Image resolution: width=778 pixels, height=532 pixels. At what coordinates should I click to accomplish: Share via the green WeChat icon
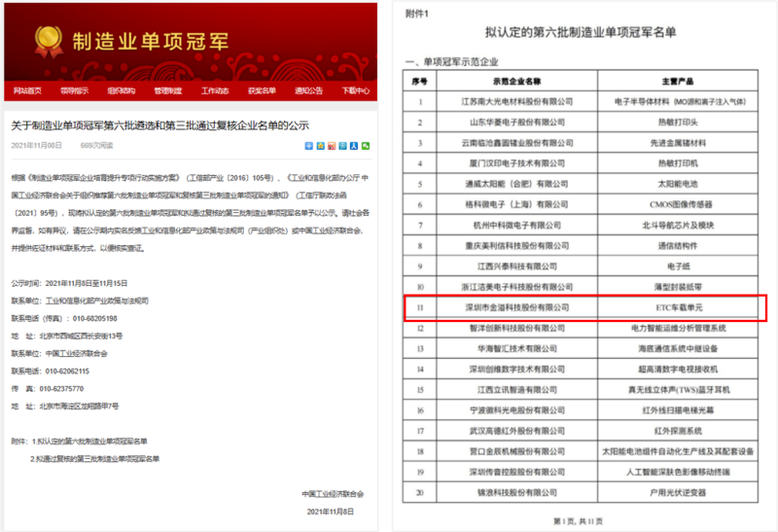[x=366, y=146]
